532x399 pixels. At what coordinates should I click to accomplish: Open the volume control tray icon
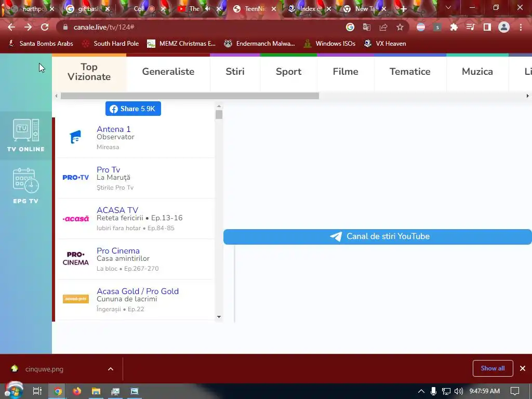[x=459, y=391]
